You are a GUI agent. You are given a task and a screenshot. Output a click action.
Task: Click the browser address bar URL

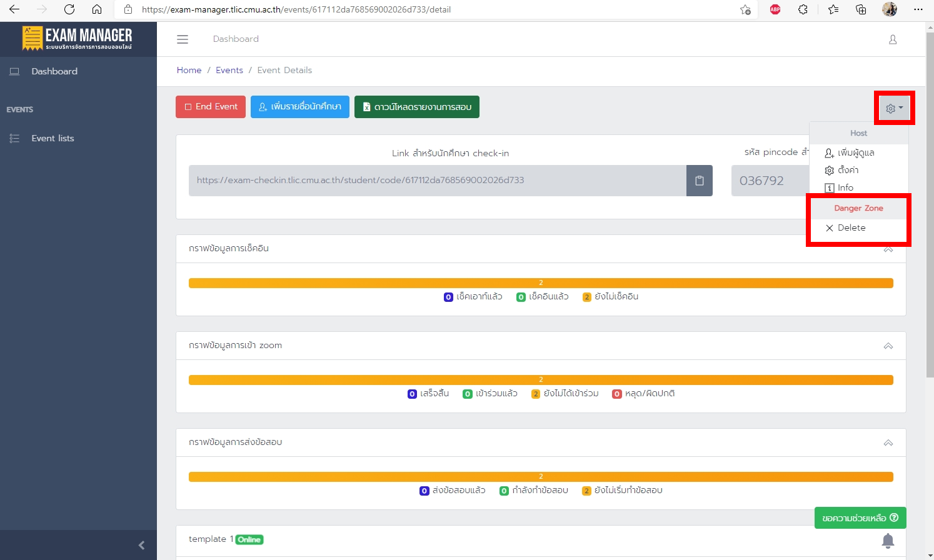click(296, 9)
